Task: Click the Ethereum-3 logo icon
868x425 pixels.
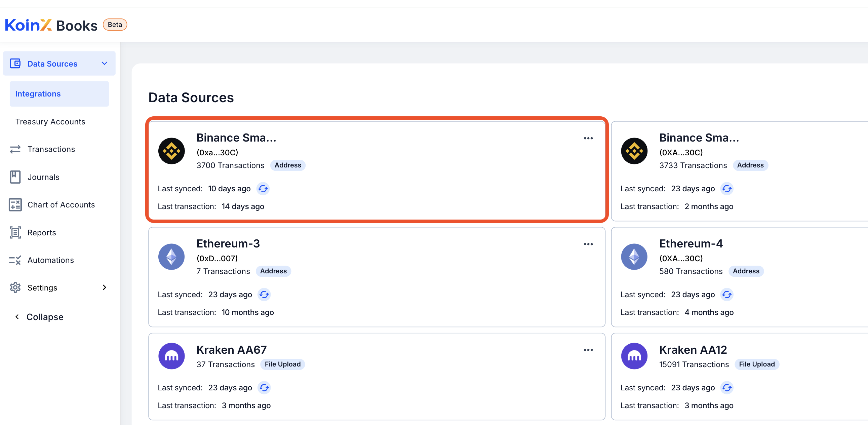Action: 171,257
